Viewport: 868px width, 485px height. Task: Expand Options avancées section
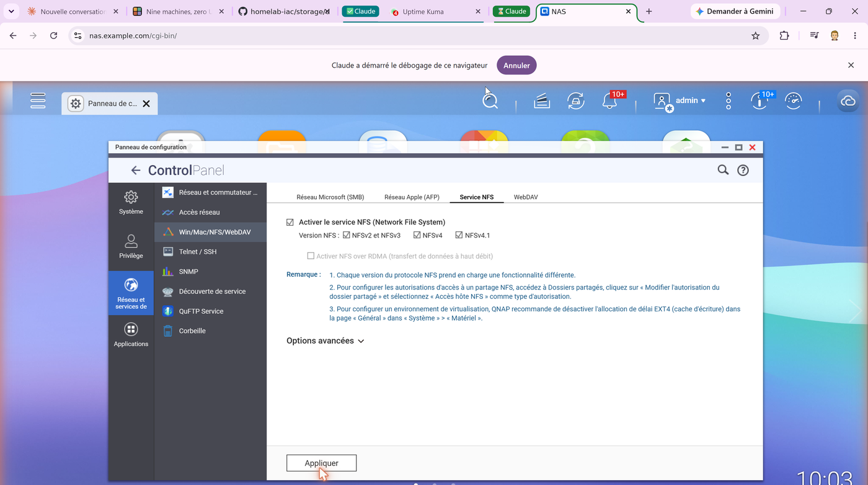pyautogui.click(x=325, y=340)
